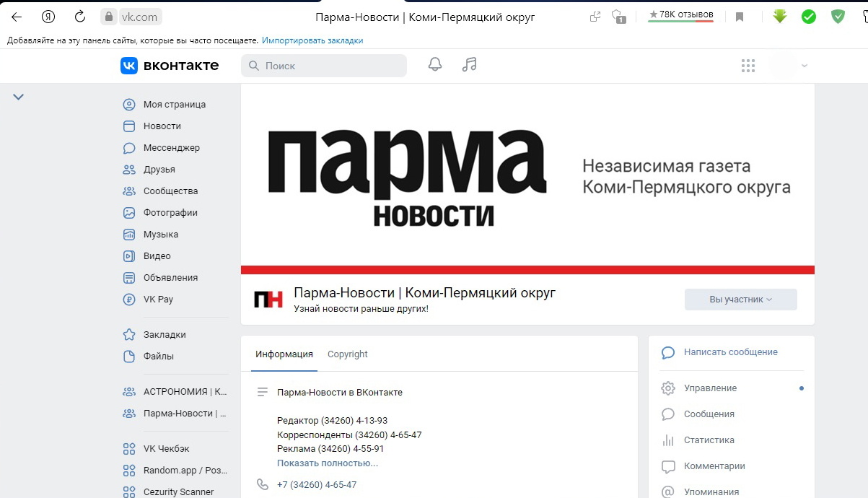Screen dimensions: 868x498
Task: Open the Yandex home button
Action: pos(48,17)
